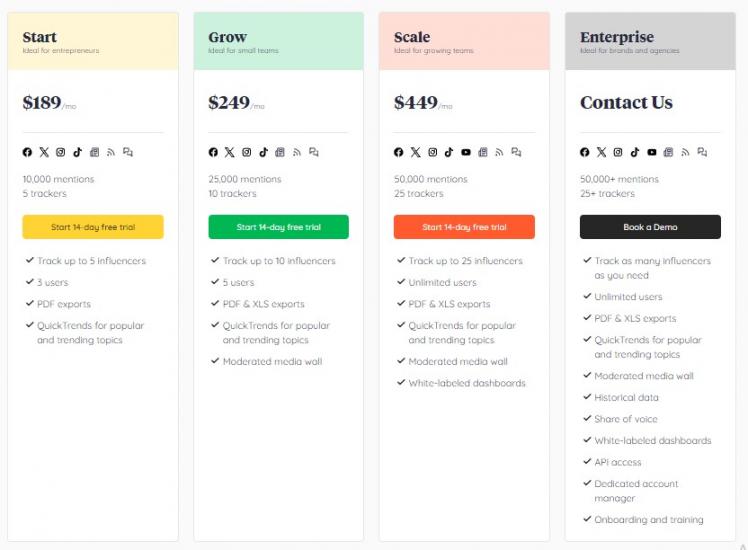
Task: Click the TikTok icon in Start plan
Action: 77,152
